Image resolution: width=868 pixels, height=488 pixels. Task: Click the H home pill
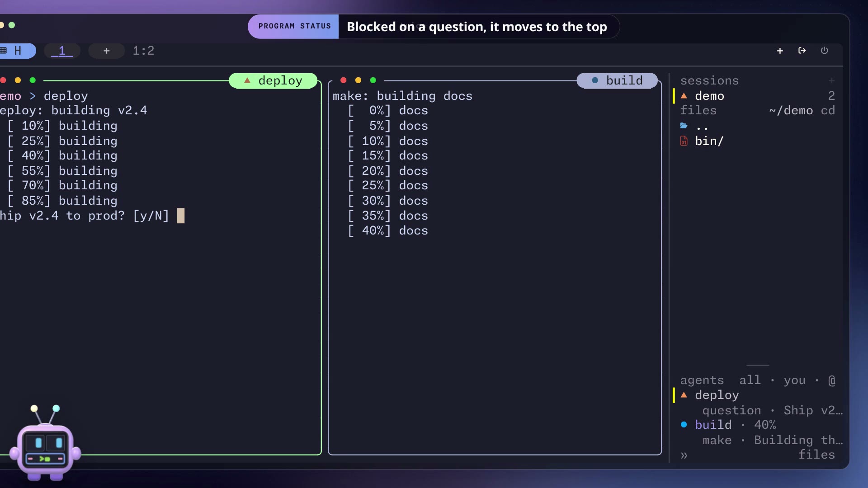pos(16,51)
